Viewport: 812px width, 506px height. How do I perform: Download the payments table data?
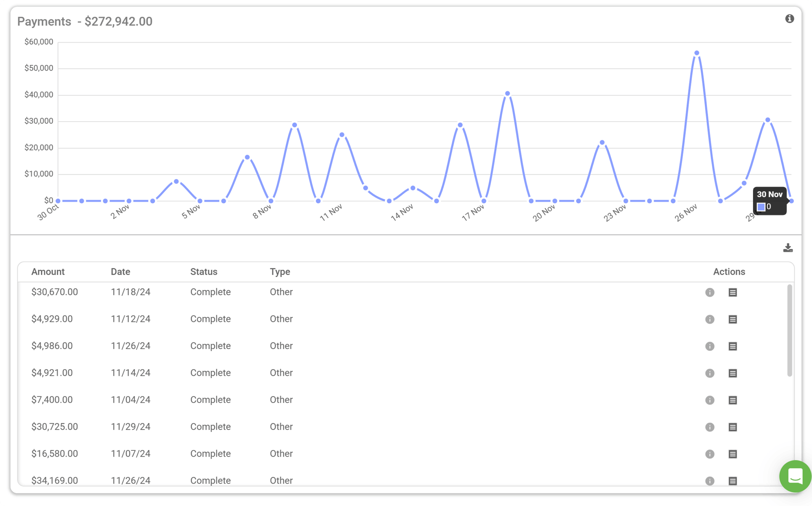788,248
